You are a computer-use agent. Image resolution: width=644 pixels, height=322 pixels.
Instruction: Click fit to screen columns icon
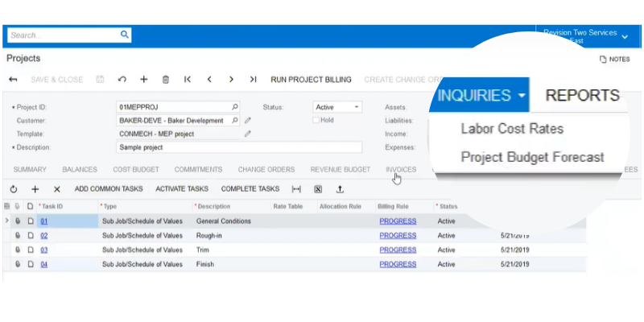pyautogui.click(x=296, y=189)
